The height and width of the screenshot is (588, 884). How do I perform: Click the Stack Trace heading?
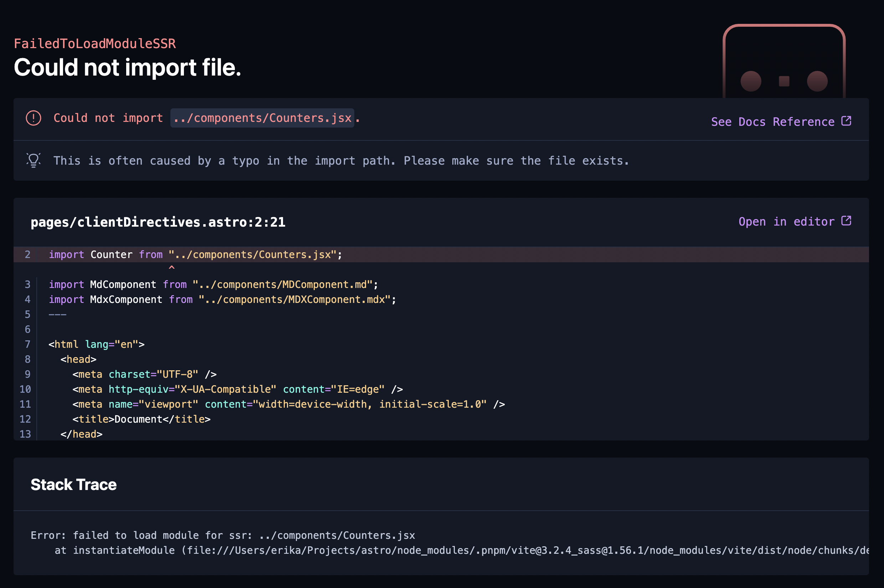(x=73, y=485)
